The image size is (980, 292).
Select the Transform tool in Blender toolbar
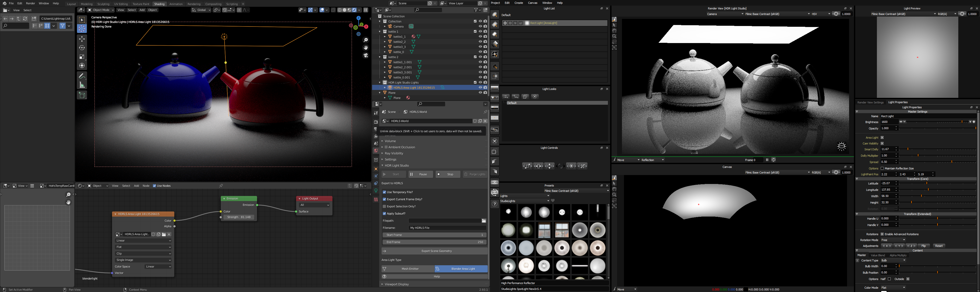pos(82,66)
